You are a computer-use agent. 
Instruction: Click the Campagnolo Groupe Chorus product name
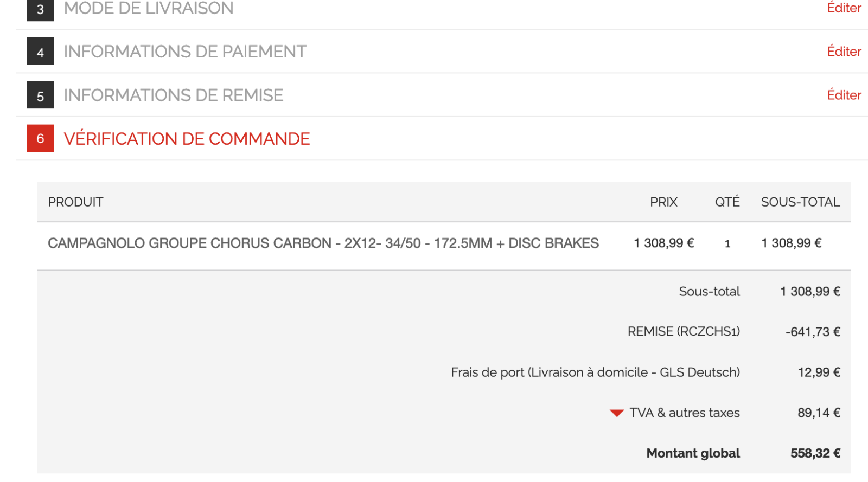[323, 243]
